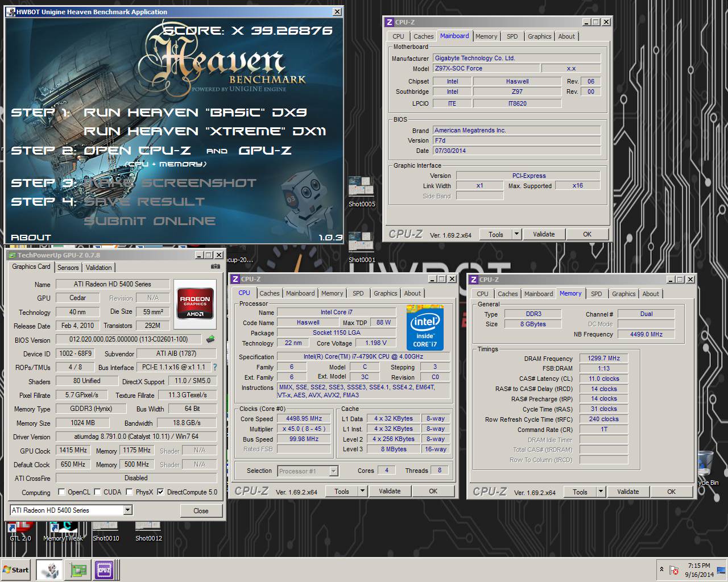Toggle the DirectCompute 5.0 checkbox

click(160, 492)
